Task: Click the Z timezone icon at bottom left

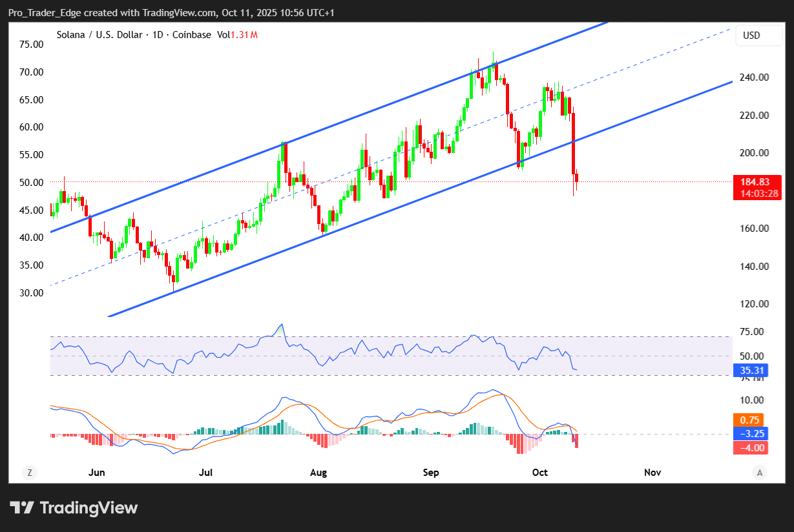Action: coord(29,473)
